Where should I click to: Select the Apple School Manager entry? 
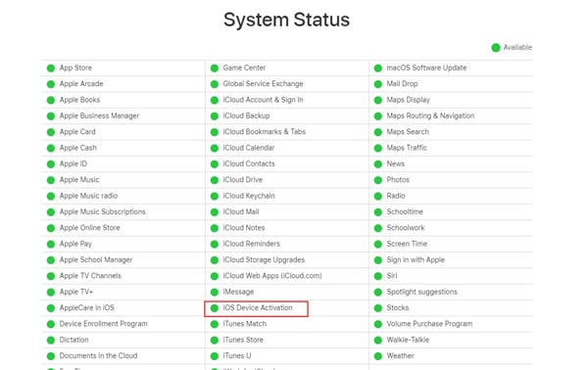[x=96, y=260]
